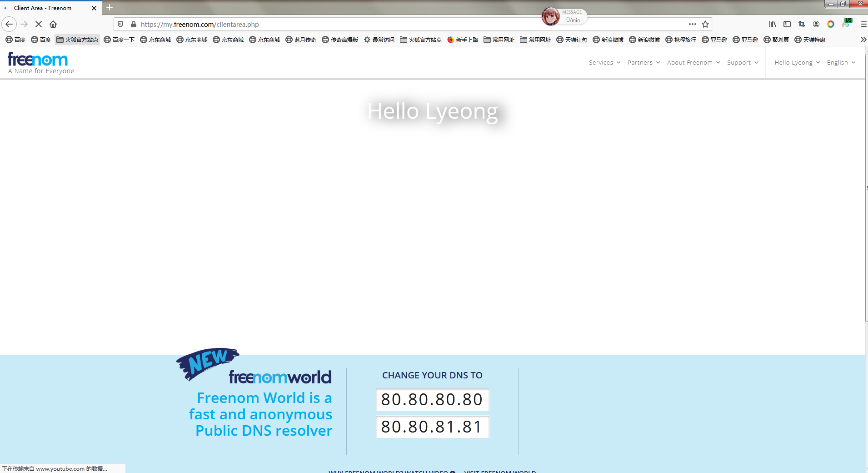Click 'Freenom World is a' promo text
This screenshot has height=473, width=868.
pos(264,398)
